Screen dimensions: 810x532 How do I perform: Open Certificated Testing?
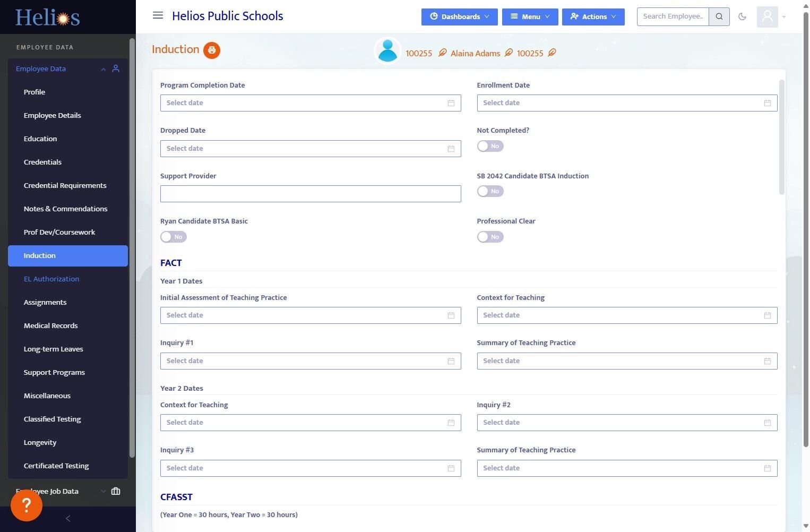pyautogui.click(x=68, y=466)
